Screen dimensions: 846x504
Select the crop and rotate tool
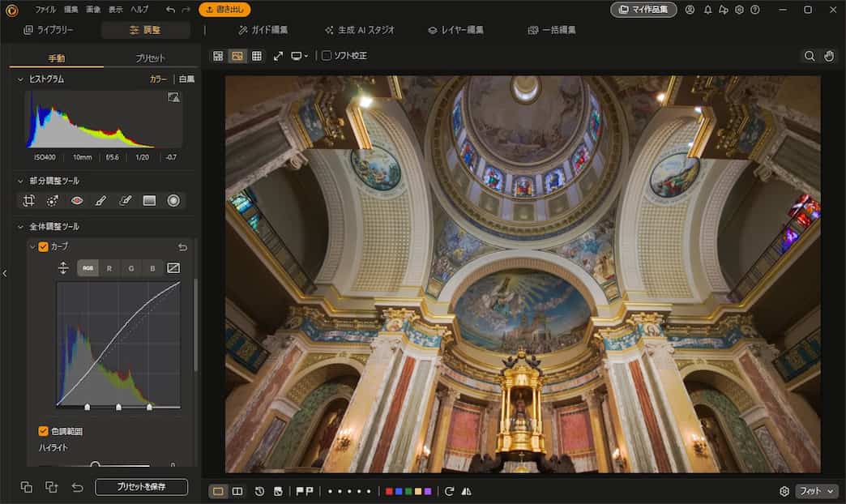(30, 200)
